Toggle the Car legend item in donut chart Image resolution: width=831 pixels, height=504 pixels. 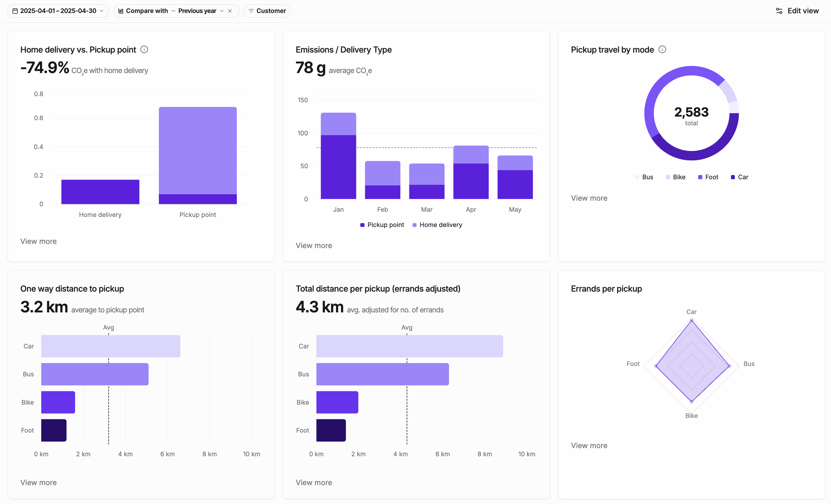point(740,177)
